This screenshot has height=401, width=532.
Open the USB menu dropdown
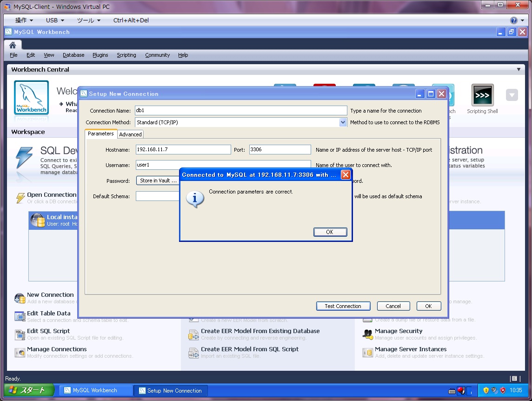pos(55,20)
